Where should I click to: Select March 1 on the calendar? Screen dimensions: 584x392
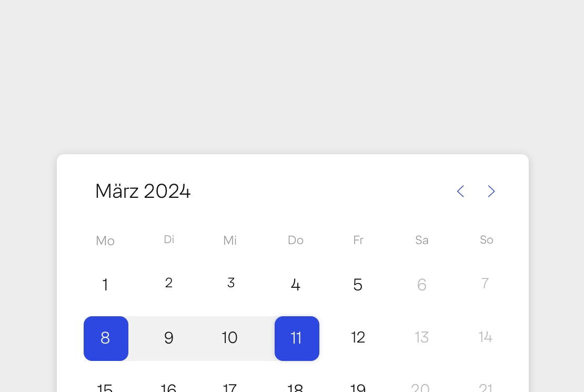[105, 285]
